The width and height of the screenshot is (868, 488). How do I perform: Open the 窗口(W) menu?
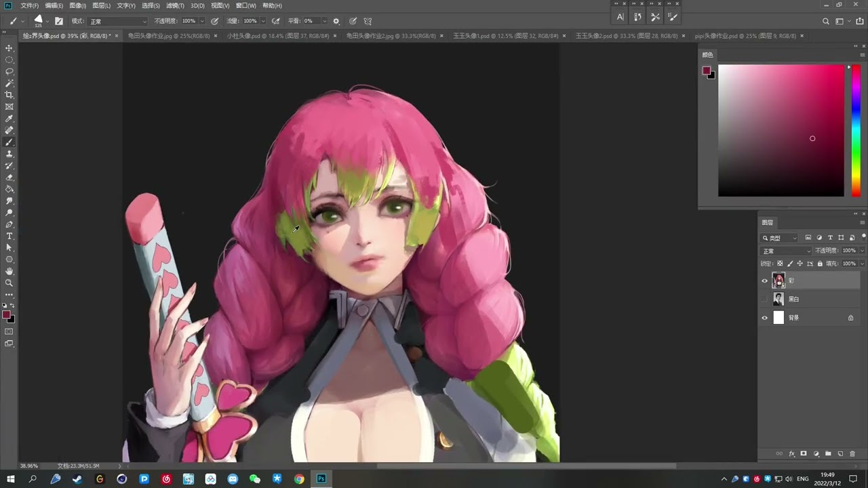[x=246, y=5]
